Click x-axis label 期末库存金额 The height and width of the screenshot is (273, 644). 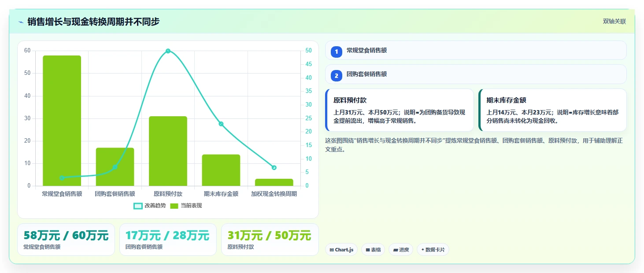tap(221, 194)
